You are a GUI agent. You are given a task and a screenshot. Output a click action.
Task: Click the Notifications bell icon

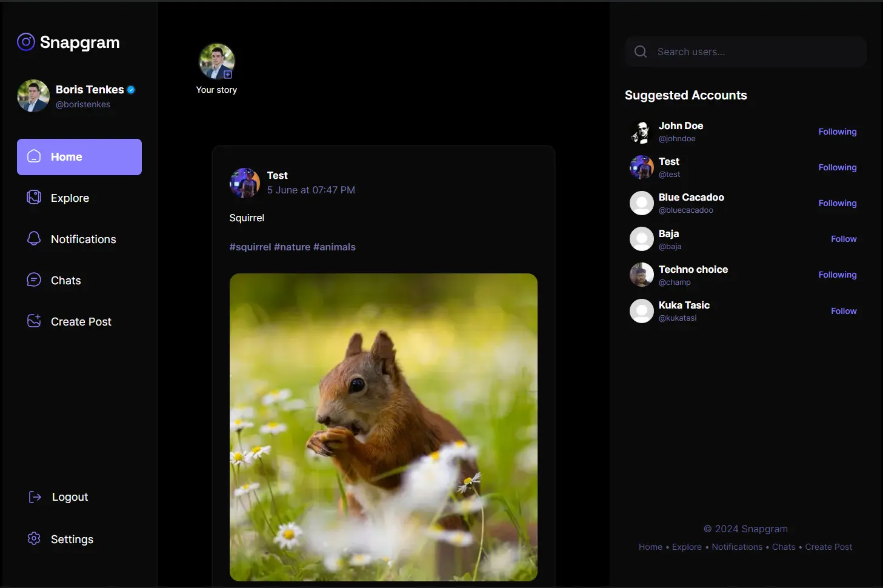tap(34, 239)
